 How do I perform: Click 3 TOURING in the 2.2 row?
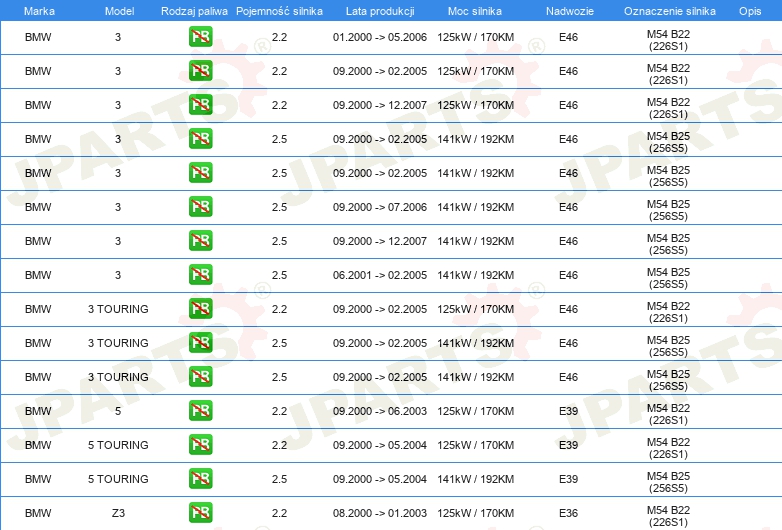(x=118, y=309)
